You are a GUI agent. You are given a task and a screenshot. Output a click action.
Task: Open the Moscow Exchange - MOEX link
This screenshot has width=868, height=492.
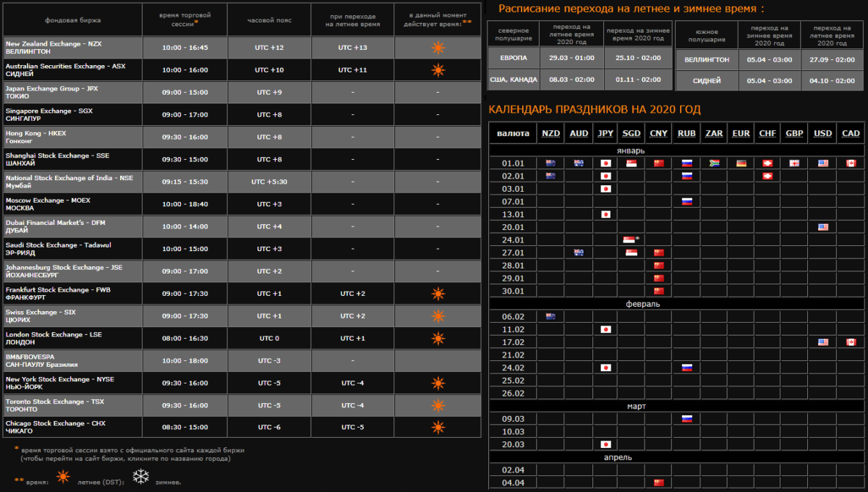(x=48, y=200)
